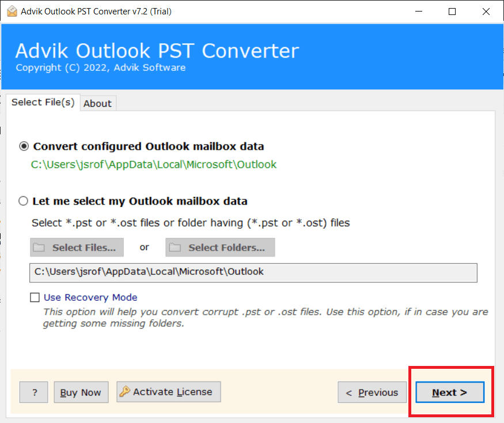Minimize the Advik Outlook PST Converter window
This screenshot has width=504, height=423.
point(419,12)
